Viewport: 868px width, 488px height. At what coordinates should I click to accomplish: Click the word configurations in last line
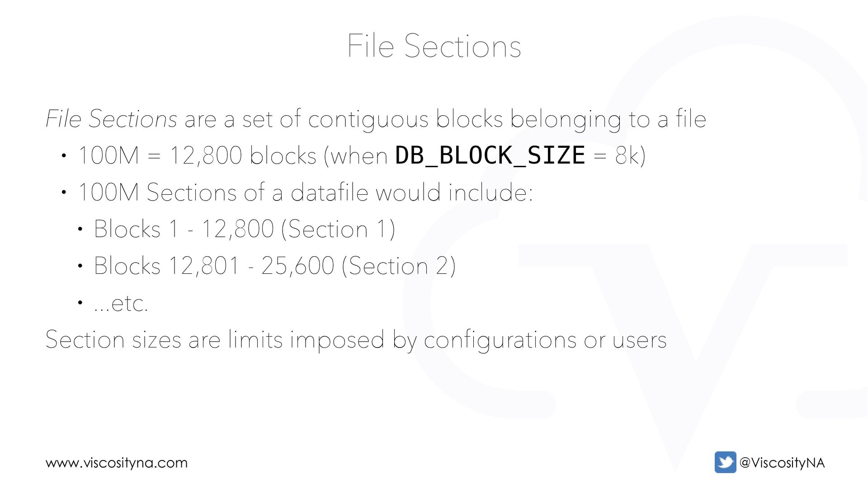tap(500, 340)
